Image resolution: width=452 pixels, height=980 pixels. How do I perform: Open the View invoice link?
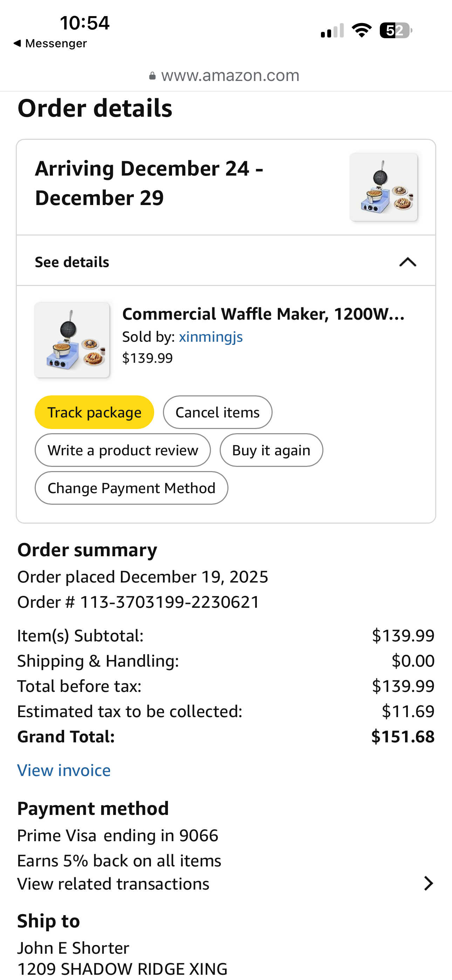[x=64, y=770]
